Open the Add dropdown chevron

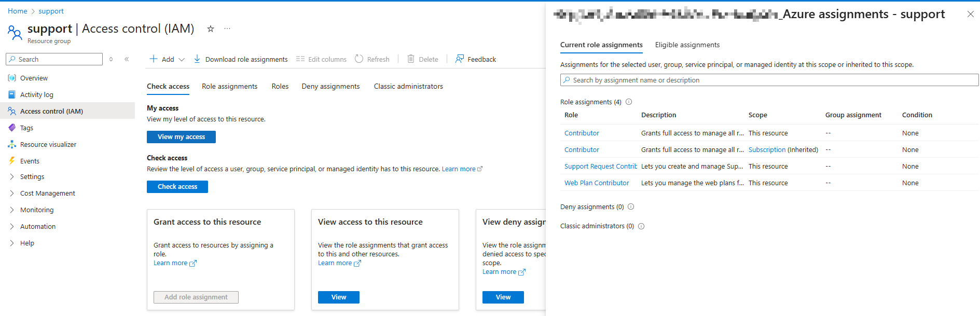pyautogui.click(x=182, y=60)
